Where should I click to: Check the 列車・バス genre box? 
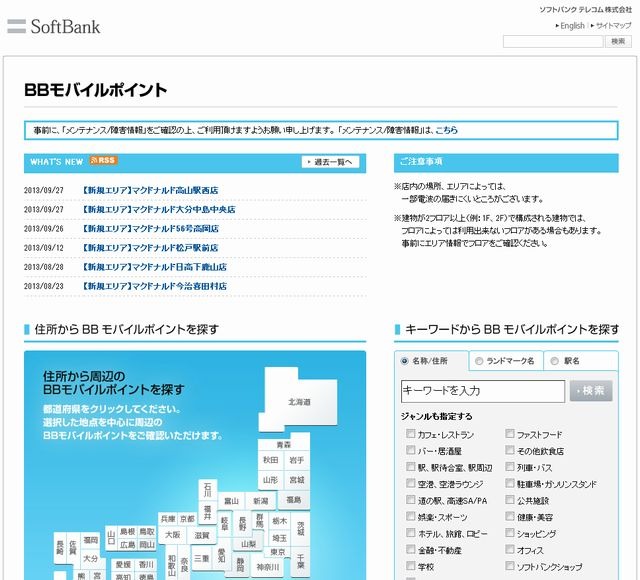coord(510,467)
